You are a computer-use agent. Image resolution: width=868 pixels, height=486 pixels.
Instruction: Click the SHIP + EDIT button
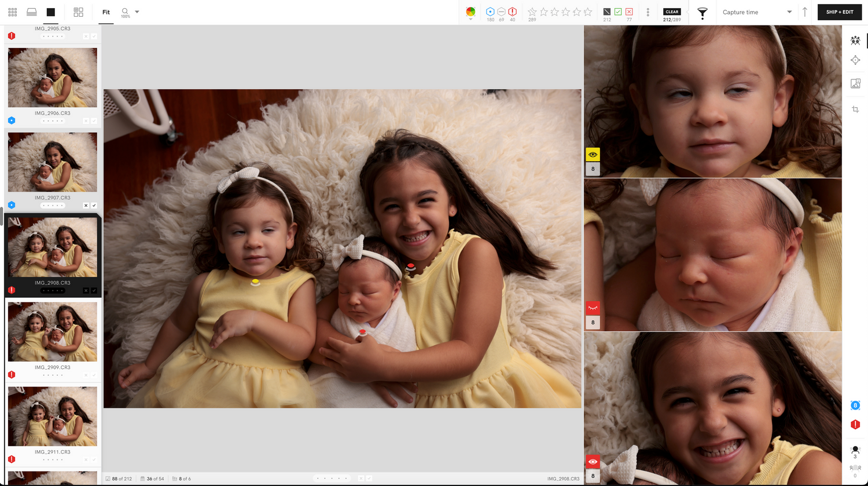click(840, 12)
